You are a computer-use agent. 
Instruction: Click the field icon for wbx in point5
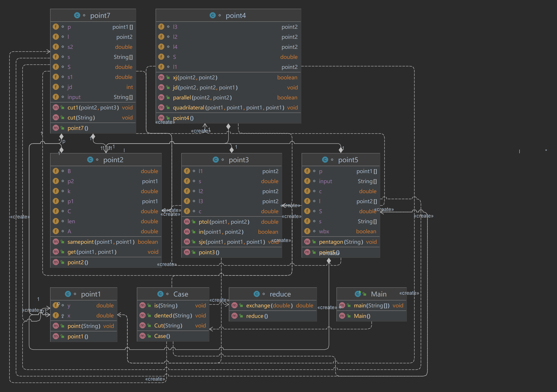tap(307, 231)
